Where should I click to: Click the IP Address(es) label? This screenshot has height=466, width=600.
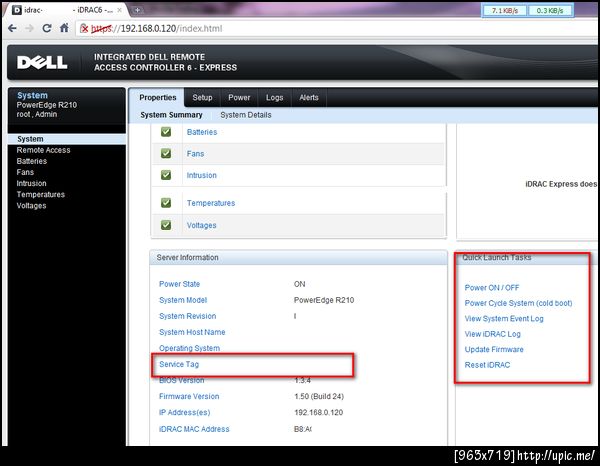184,412
